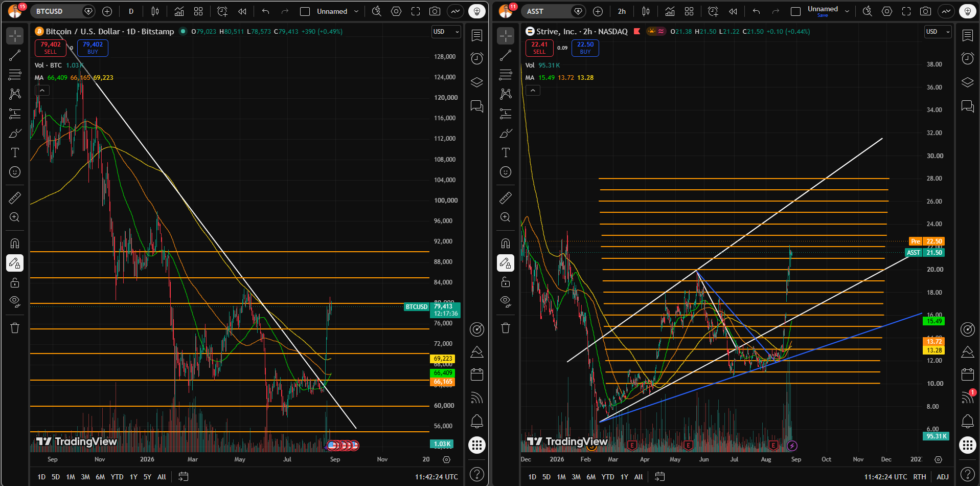Hide all drawings in the BTCUSD chart
This screenshot has width=980, height=486.
[15, 302]
